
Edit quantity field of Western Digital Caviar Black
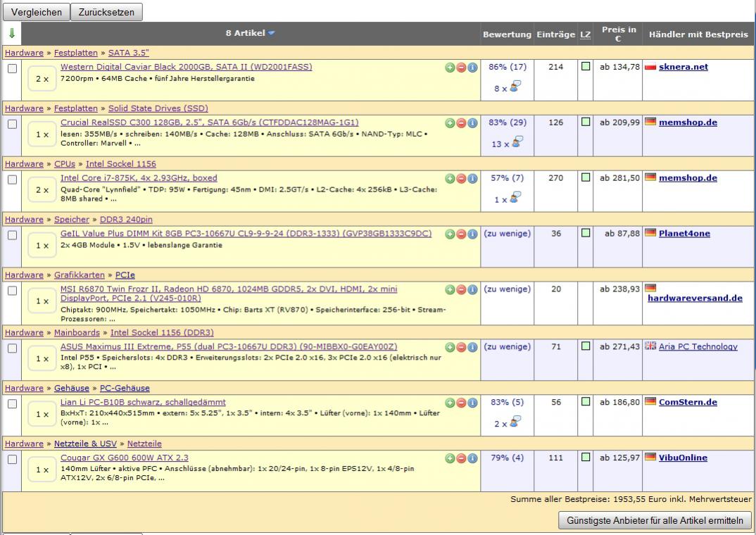pyautogui.click(x=42, y=79)
